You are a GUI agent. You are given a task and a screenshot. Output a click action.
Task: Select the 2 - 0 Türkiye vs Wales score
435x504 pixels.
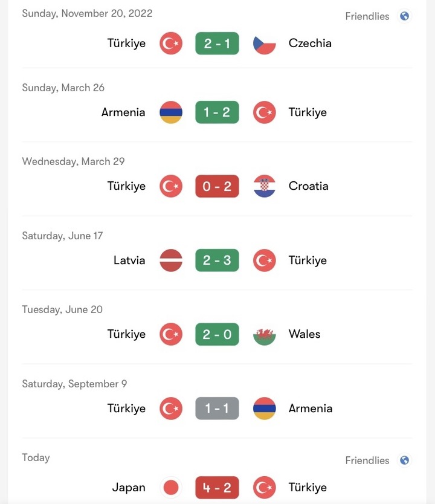click(x=217, y=334)
